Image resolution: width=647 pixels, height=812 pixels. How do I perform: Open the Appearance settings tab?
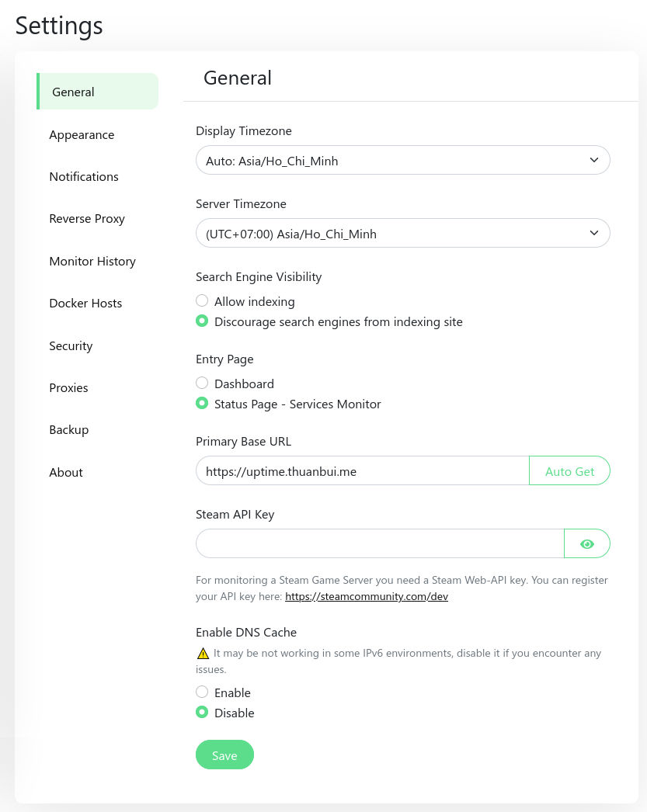(82, 135)
